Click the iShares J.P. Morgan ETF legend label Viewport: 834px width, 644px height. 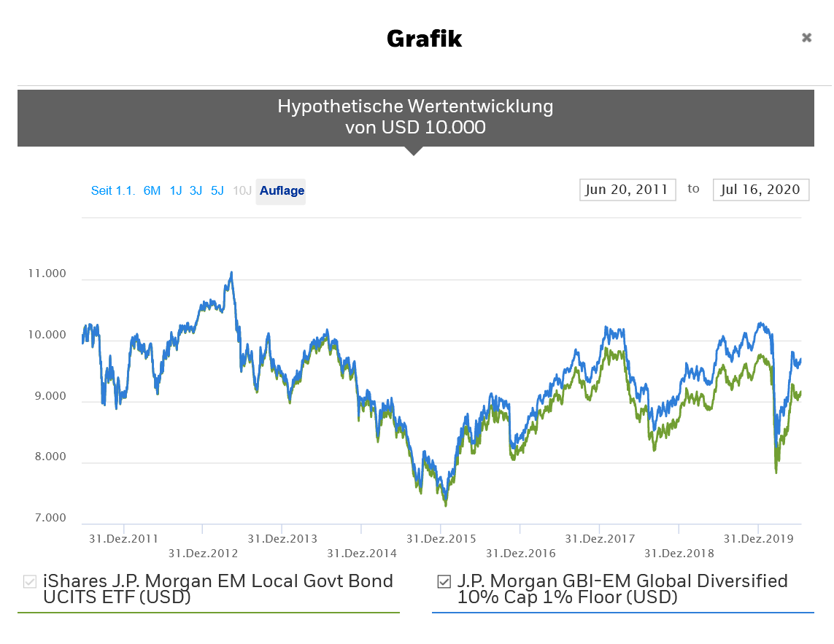(x=217, y=589)
